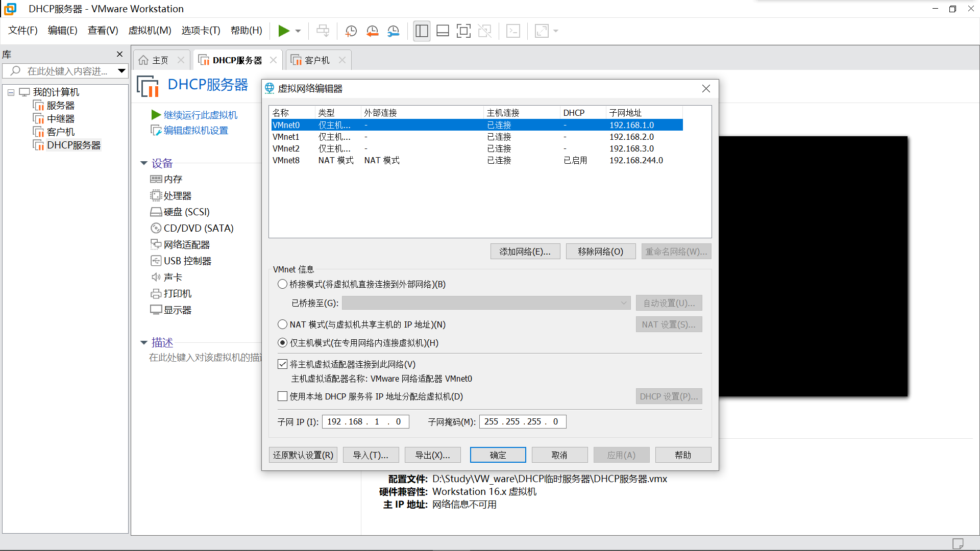Screen dimensions: 980x551
Task: Switch to the 客户机 tab
Action: point(316,60)
